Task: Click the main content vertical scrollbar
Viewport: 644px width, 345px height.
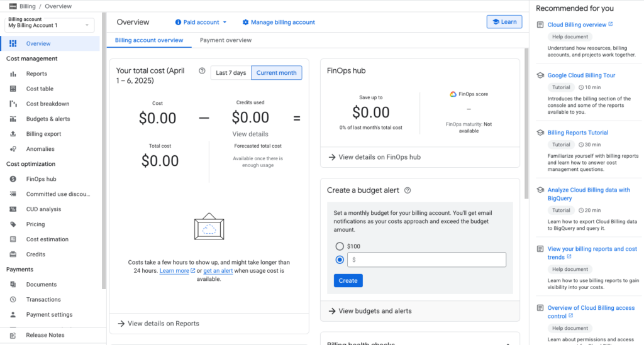Action: 526,123
